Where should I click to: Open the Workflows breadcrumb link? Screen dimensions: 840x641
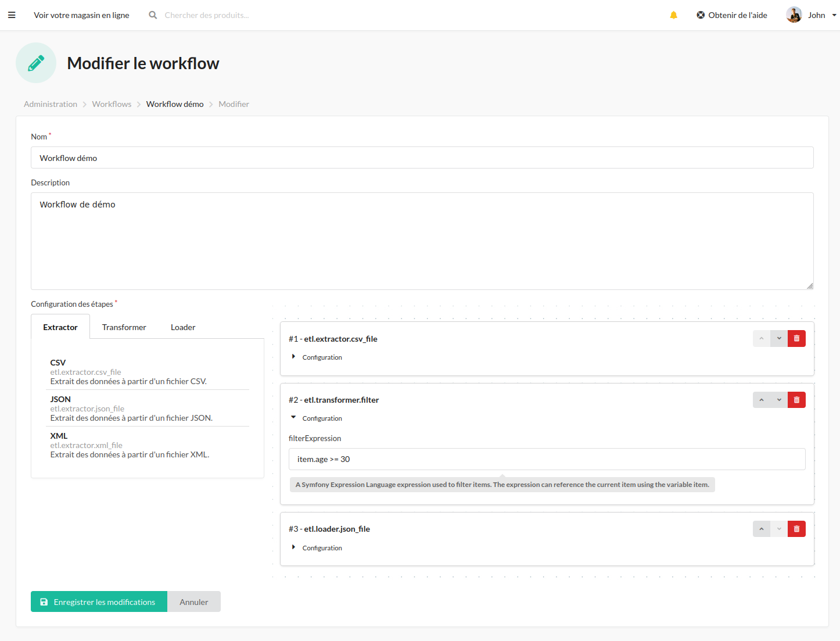[x=112, y=103]
